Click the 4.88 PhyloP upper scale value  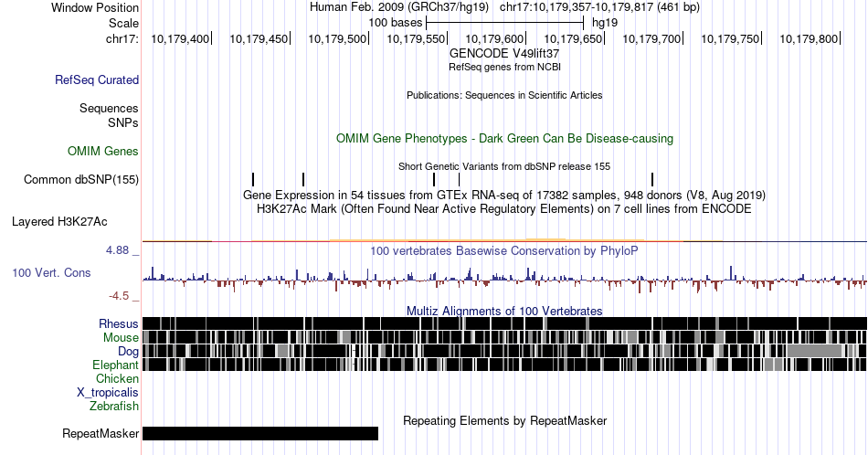[117, 250]
